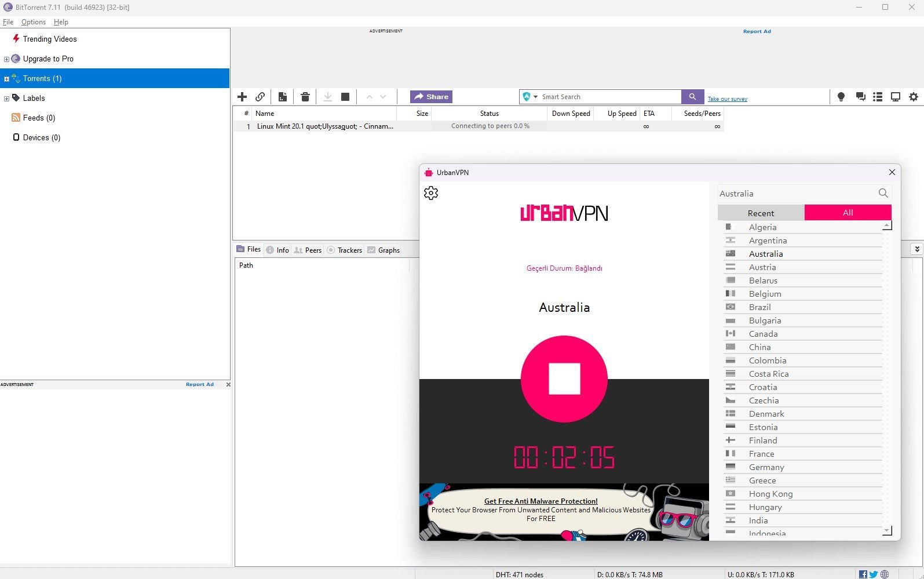Screen dimensions: 924x579
Task: Open the File menu
Action: point(8,22)
